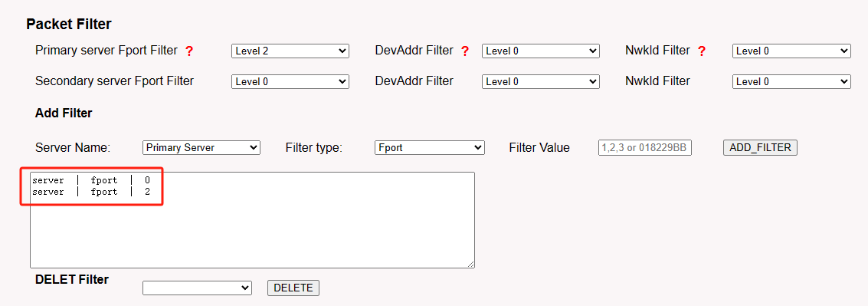Open Primary server Fport Filter level dropdown

290,51
